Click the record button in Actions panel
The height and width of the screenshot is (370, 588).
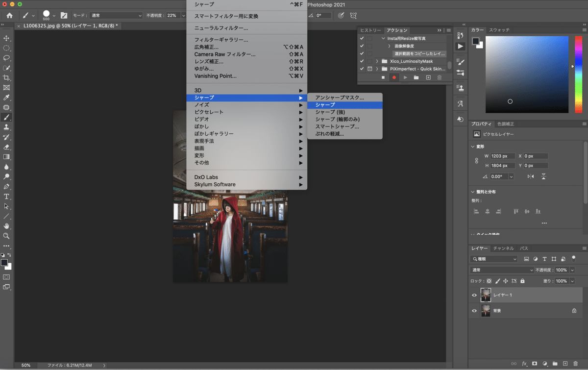[x=394, y=77]
